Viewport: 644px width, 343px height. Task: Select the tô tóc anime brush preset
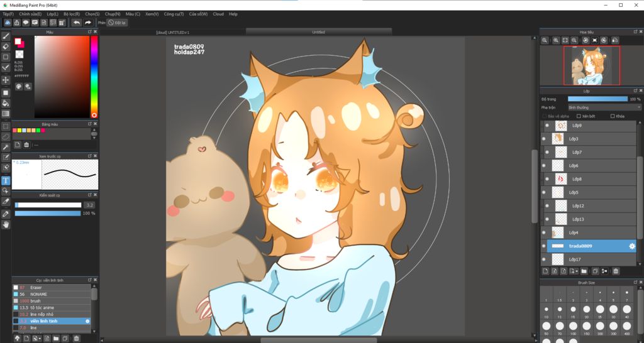(52, 308)
